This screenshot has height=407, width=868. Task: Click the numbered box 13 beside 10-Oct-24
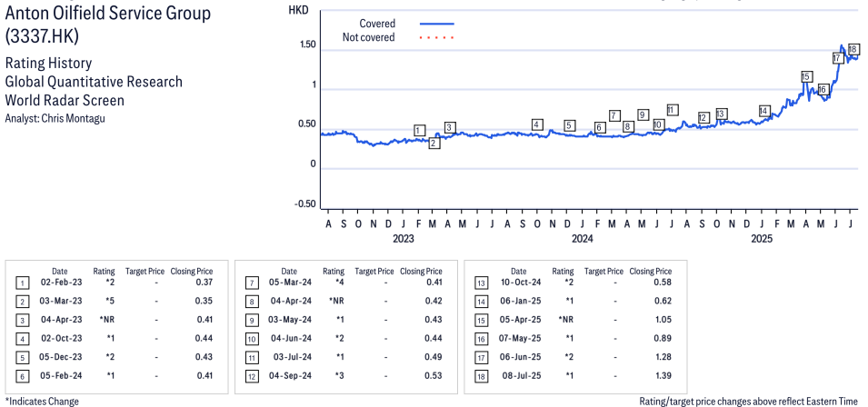(x=481, y=283)
